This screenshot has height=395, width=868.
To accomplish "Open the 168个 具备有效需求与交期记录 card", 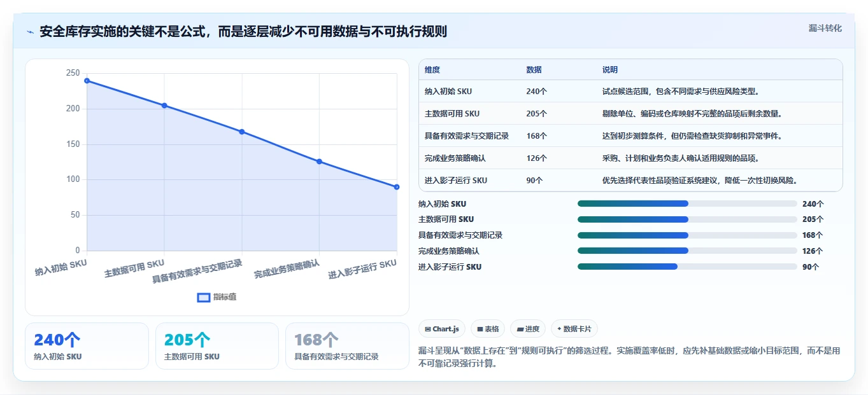I will pyautogui.click(x=347, y=346).
